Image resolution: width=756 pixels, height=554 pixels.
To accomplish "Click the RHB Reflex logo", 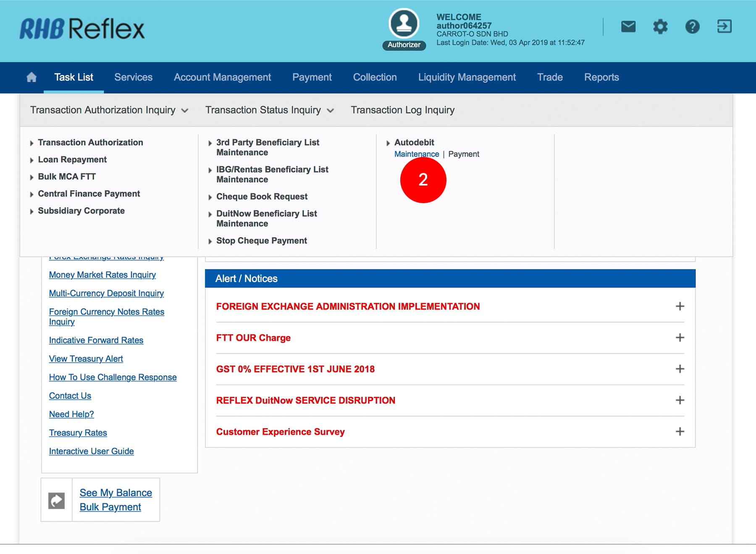I will [x=82, y=29].
